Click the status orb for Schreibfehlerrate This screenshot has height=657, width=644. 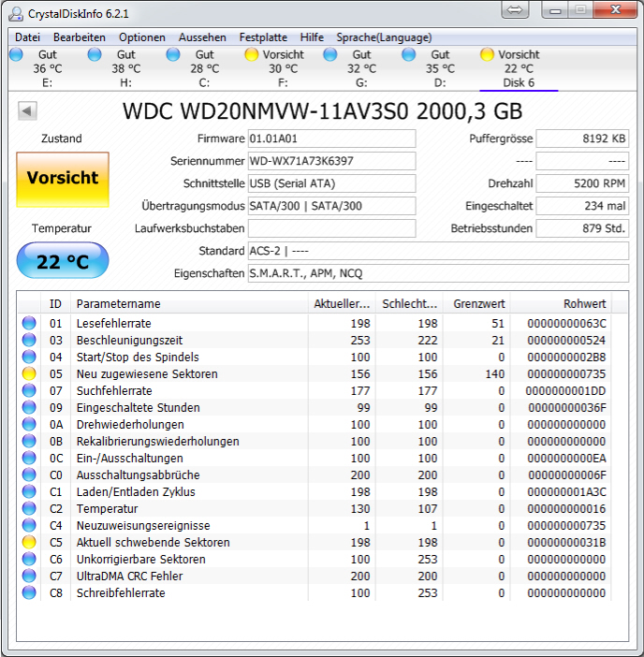coord(29,592)
